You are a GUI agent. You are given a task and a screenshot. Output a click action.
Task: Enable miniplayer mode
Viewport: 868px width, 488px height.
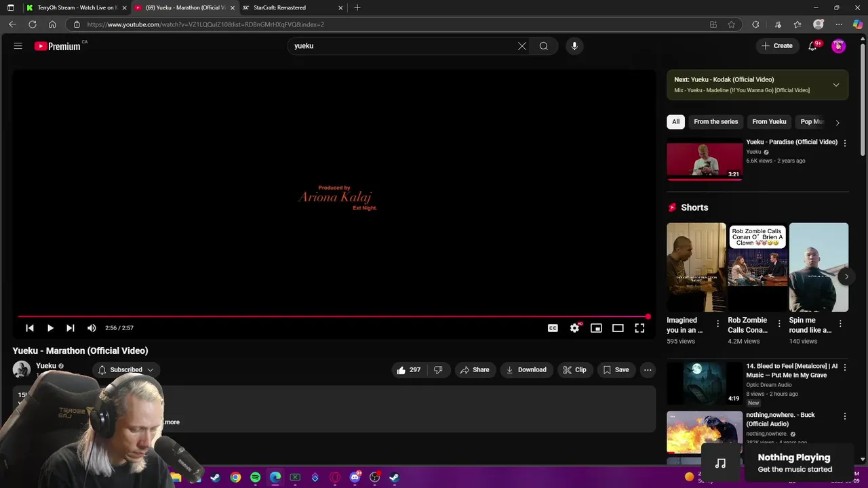pos(596,328)
